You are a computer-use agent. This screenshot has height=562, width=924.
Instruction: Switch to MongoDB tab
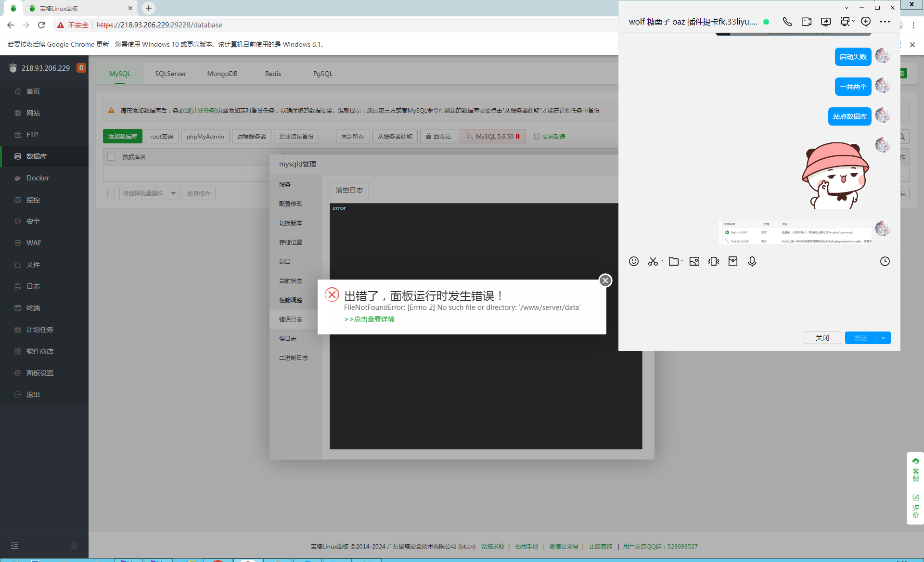[x=222, y=74]
